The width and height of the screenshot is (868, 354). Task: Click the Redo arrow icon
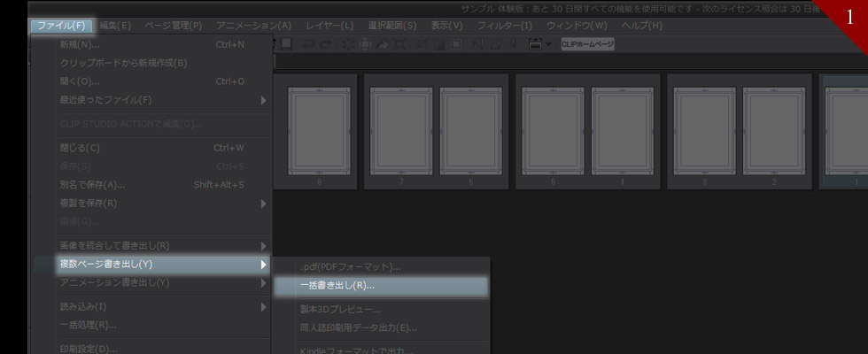click(326, 44)
